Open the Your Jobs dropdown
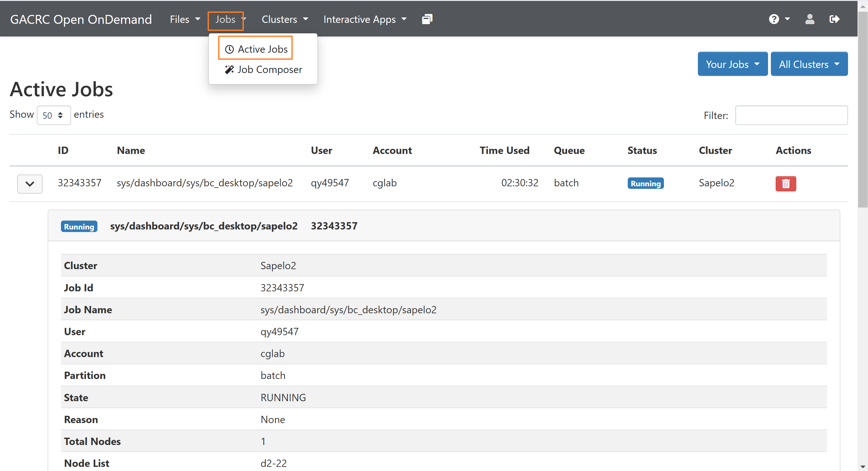 732,64
